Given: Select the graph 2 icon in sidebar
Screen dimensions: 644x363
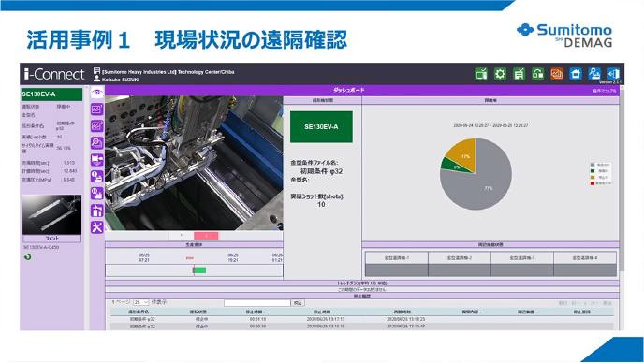Looking at the screenshot, I should click(x=97, y=125).
